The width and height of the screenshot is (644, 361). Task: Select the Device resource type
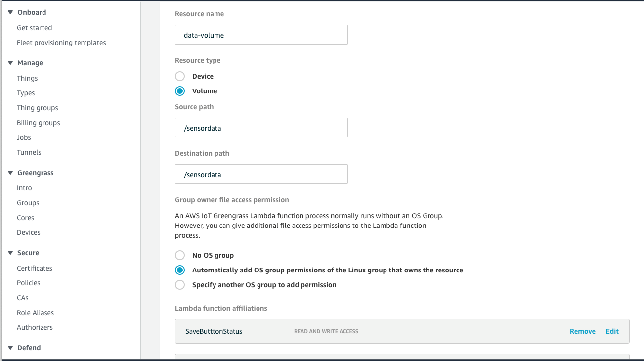tap(180, 76)
